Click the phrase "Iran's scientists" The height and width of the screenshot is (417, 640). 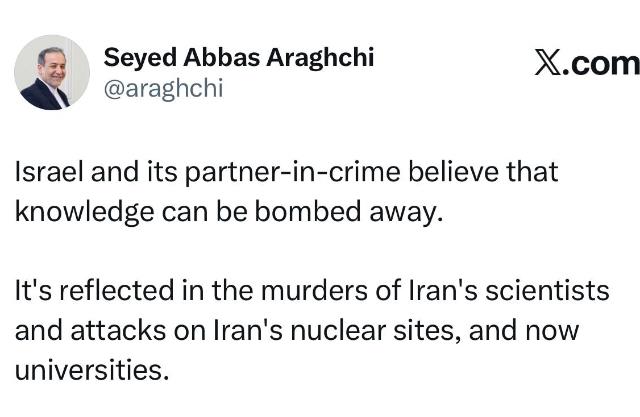click(522, 291)
